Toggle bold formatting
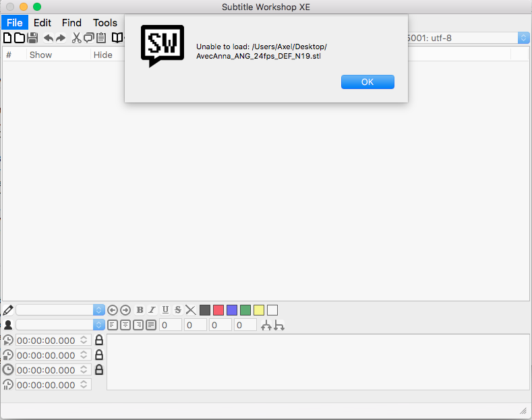This screenshot has height=420, width=532. [x=140, y=310]
